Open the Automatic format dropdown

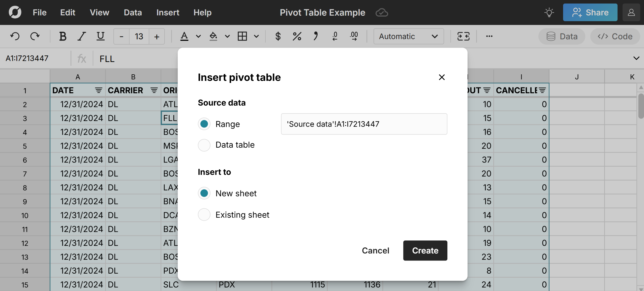click(408, 36)
